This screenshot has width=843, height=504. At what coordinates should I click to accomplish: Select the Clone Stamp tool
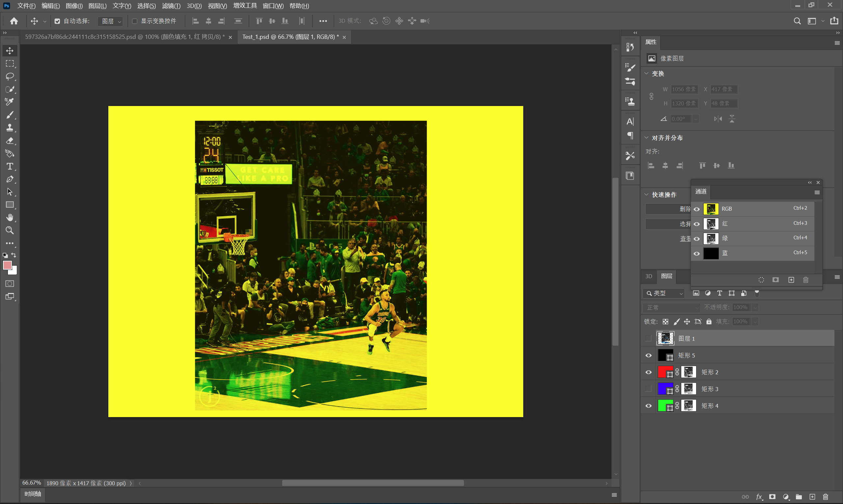pos(10,128)
